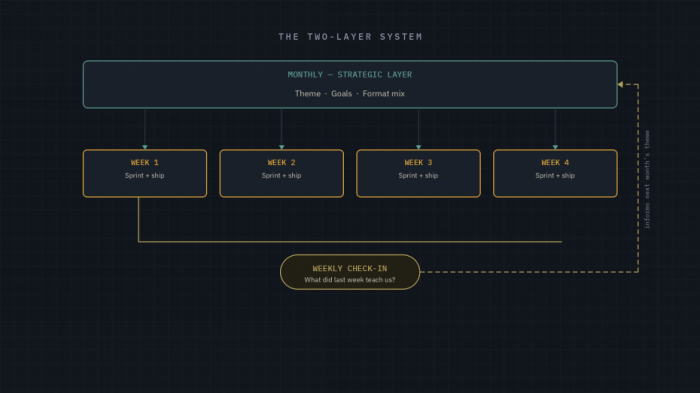Viewport: 700px width, 393px height.
Task: Click the dashed feedback line right of Check-In
Action: [529, 272]
